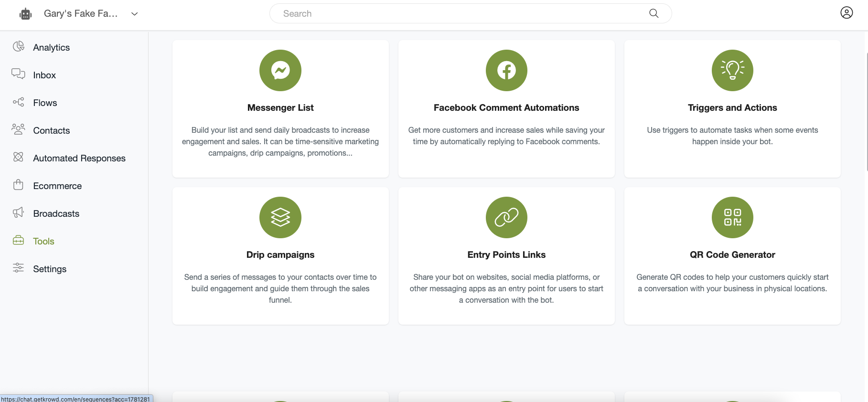Click the robot bot logo icon
Screen dimensions: 868x402
tap(26, 14)
